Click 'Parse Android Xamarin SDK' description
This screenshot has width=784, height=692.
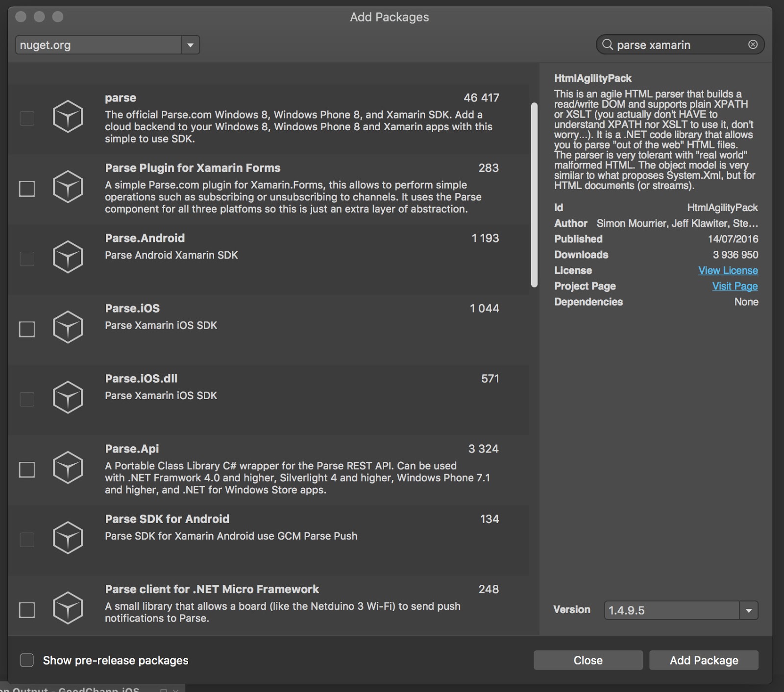click(x=171, y=255)
